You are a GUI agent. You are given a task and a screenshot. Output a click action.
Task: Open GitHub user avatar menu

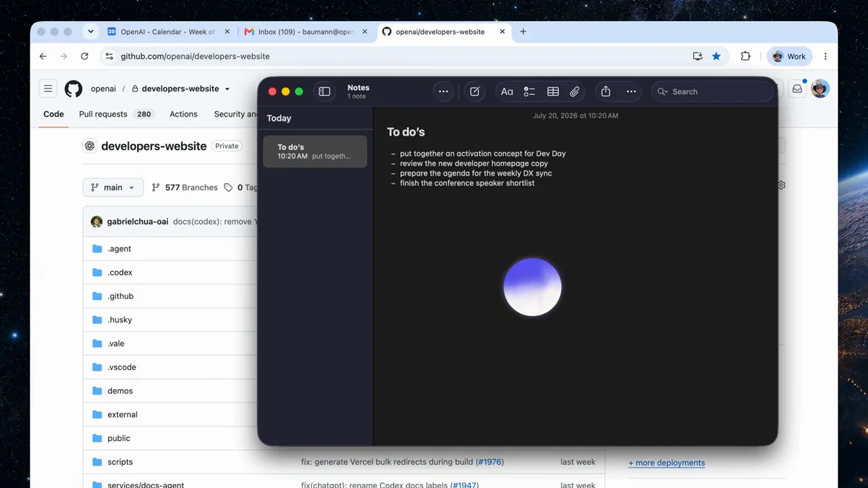[x=820, y=89]
